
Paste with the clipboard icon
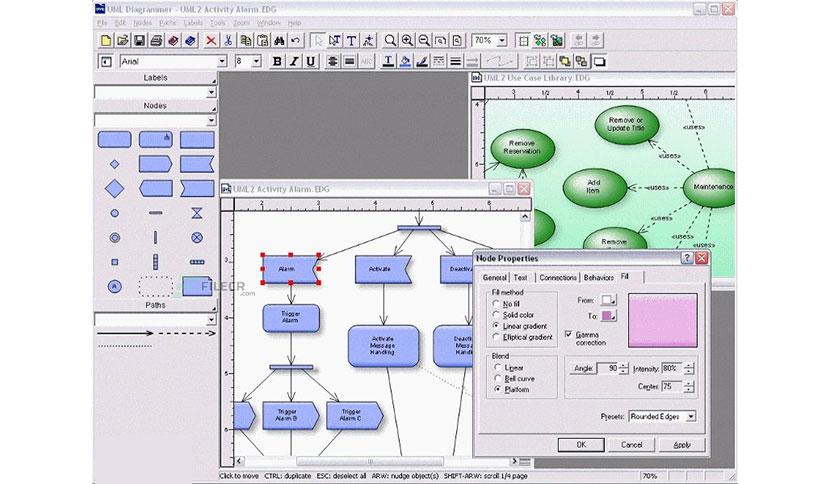[262, 41]
